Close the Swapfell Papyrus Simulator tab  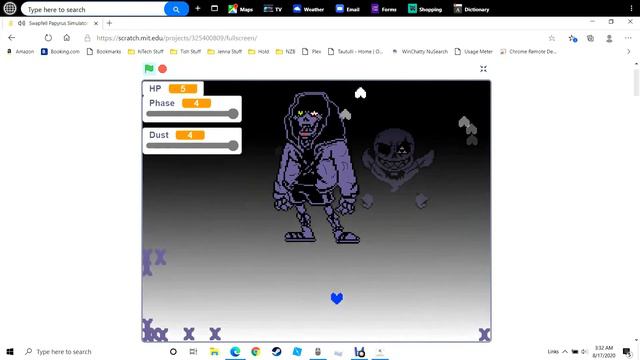[x=96, y=23]
